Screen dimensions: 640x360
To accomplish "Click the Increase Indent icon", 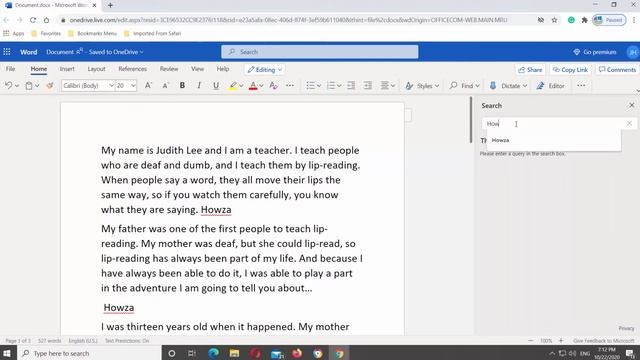I will pyautogui.click(x=367, y=85).
